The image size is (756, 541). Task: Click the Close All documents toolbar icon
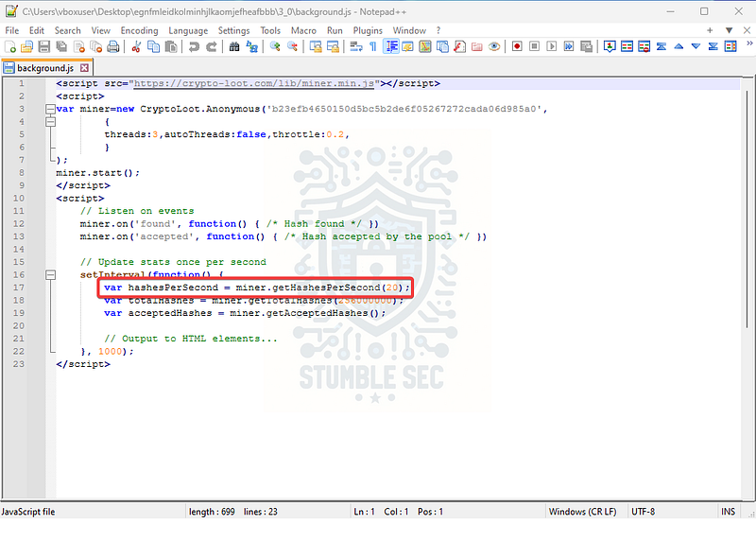pos(96,46)
